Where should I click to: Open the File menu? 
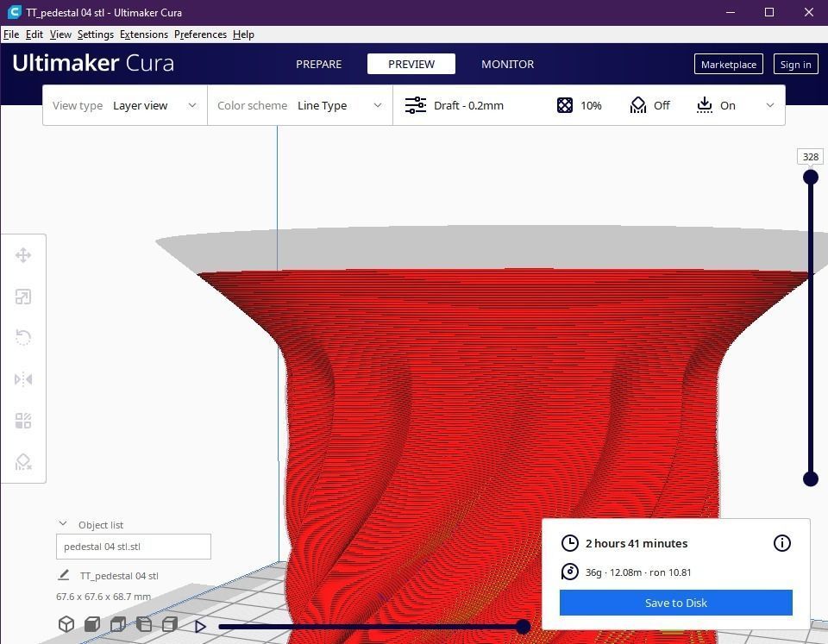11,34
